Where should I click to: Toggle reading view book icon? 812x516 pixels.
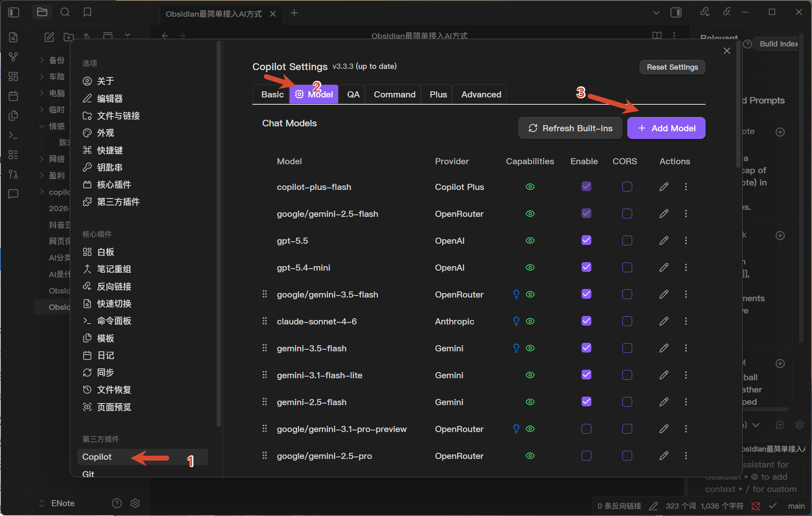[657, 36]
